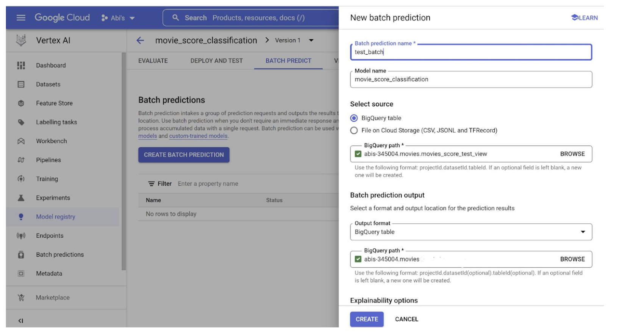The width and height of the screenshot is (644, 334).
Task: Click the Filter list icon
Action: point(151,184)
